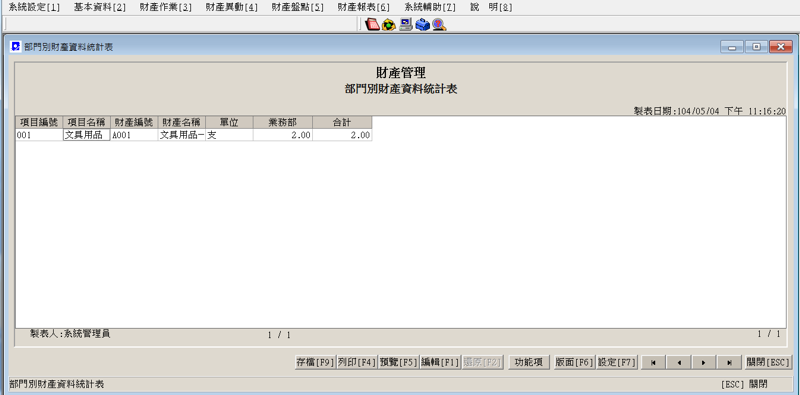Go to last page of the report

[x=730, y=362]
